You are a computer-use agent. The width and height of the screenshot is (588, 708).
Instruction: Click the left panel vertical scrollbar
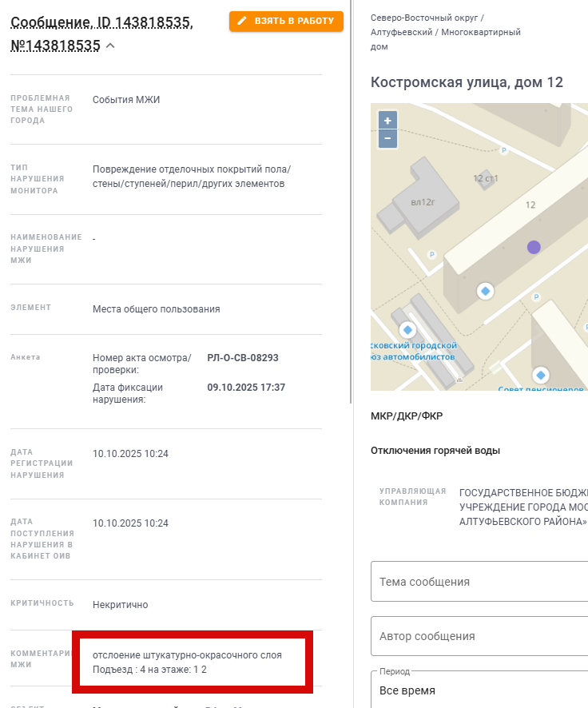[351, 201]
